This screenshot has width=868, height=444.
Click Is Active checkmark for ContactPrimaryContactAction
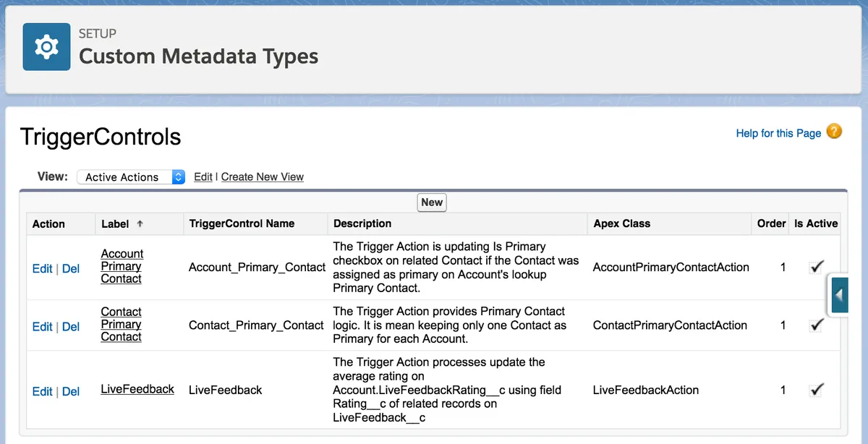point(817,325)
